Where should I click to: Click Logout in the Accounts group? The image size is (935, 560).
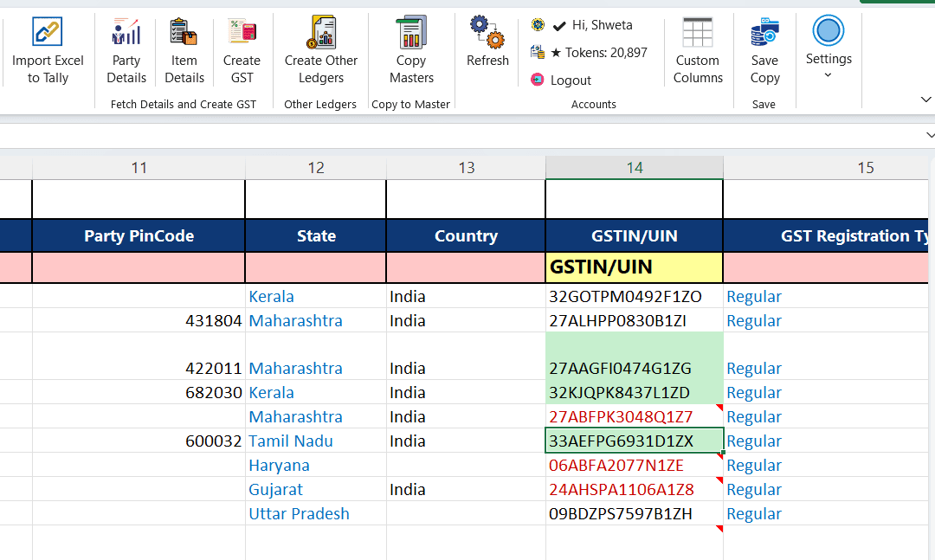click(x=571, y=80)
